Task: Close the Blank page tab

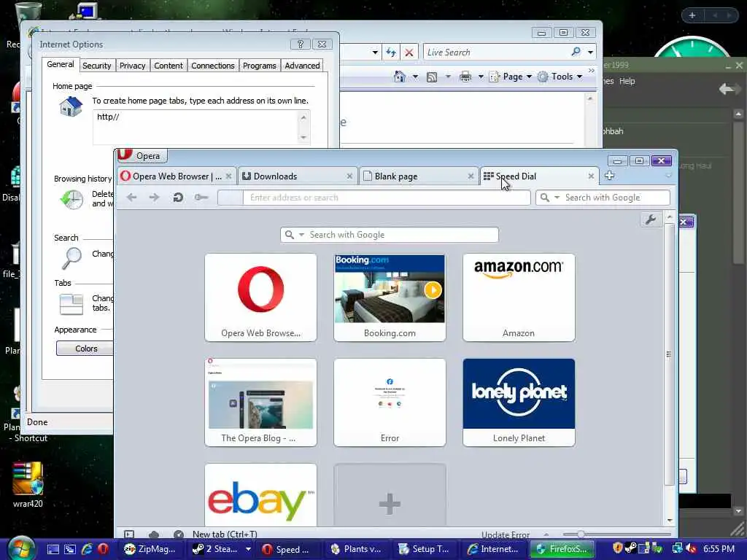Action: (x=471, y=176)
